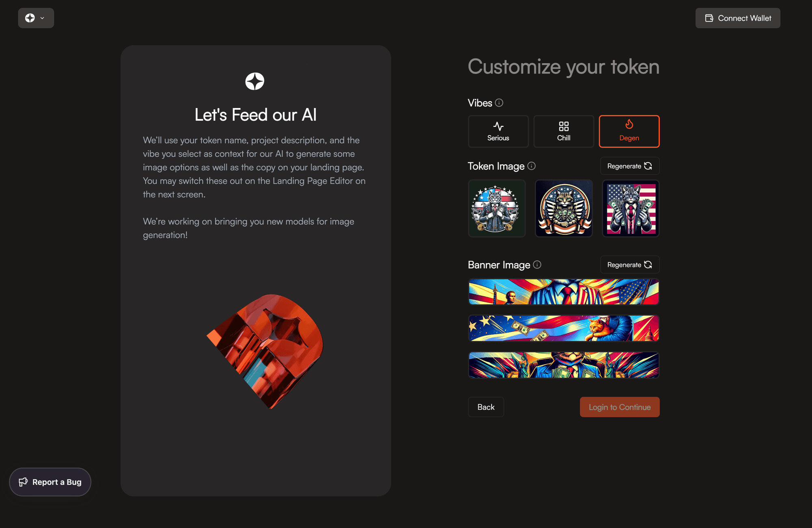The width and height of the screenshot is (812, 528).
Task: Pick the first token image with round badge
Action: (497, 208)
